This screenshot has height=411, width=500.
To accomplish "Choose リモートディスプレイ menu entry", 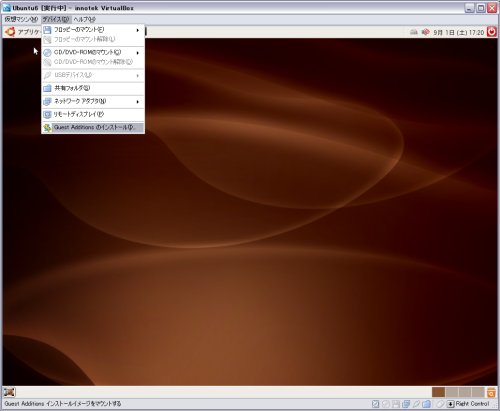I will (93, 114).
